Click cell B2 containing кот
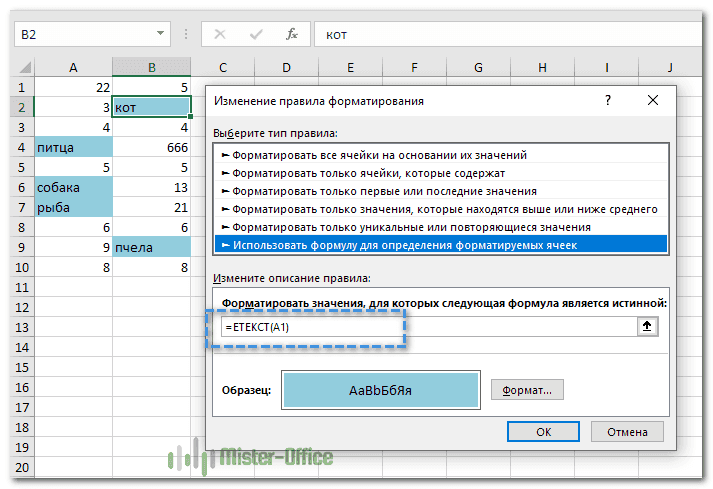 coord(151,107)
